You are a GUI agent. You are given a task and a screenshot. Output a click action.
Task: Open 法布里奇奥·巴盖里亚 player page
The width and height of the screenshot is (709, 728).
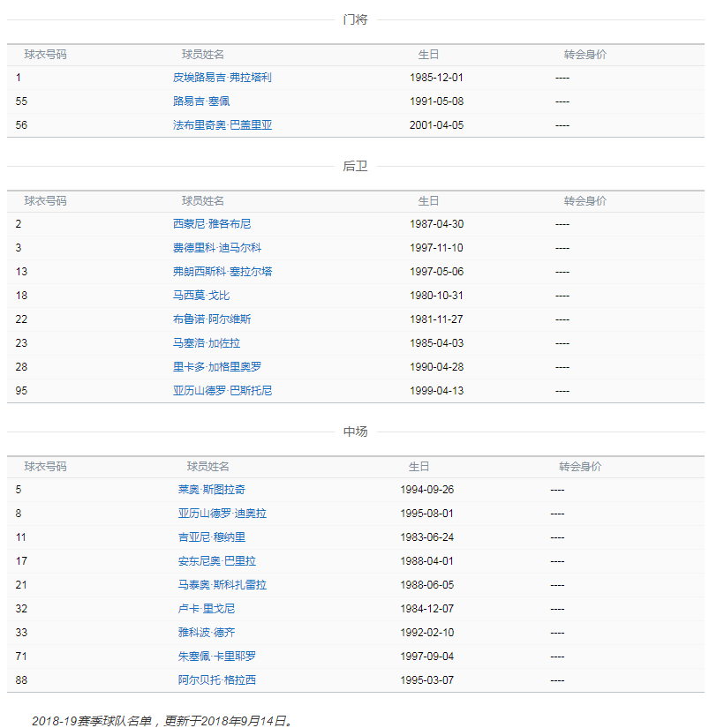tap(222, 125)
